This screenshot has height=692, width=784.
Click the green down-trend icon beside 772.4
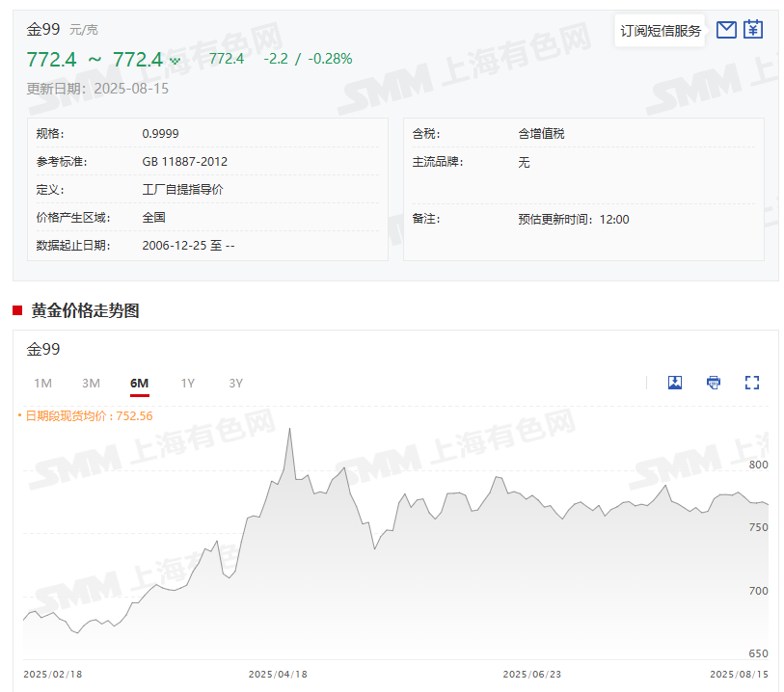[175, 61]
